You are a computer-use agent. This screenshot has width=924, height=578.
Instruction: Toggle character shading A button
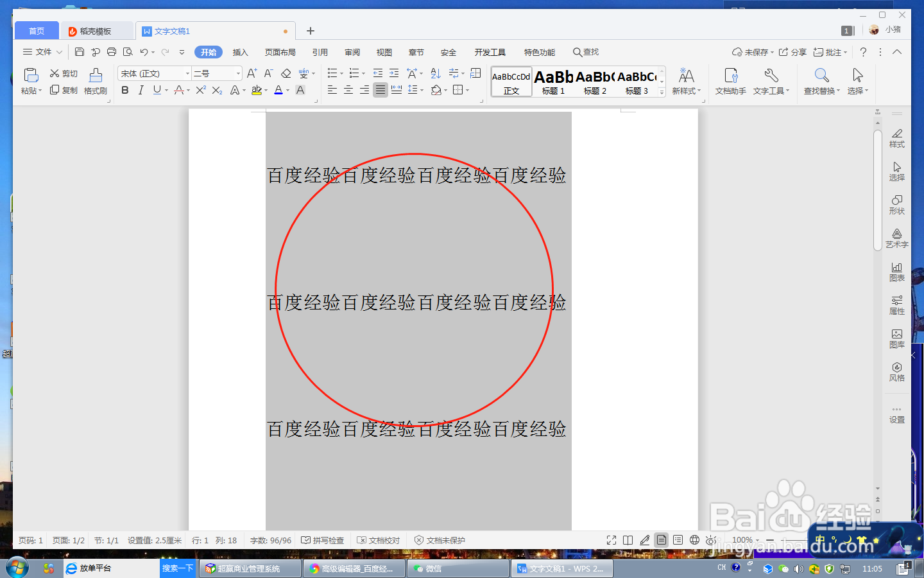(300, 91)
